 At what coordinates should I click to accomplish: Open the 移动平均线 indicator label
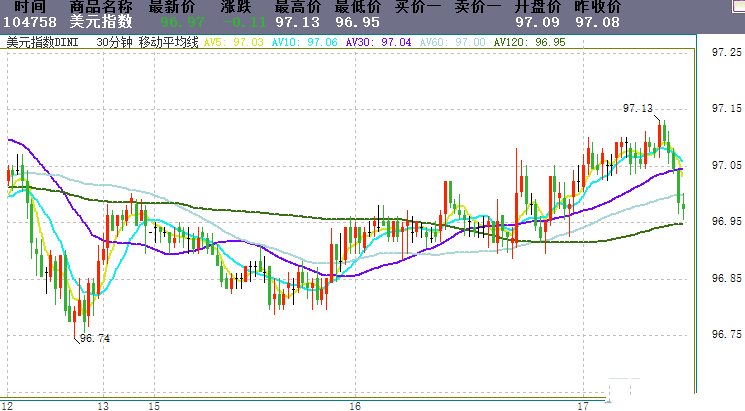168,43
